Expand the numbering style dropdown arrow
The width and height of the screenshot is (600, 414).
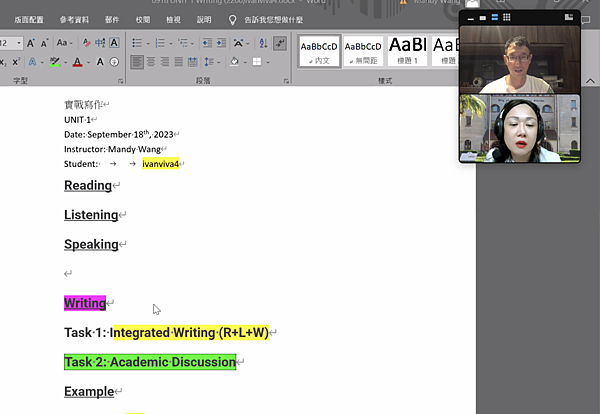(x=171, y=43)
